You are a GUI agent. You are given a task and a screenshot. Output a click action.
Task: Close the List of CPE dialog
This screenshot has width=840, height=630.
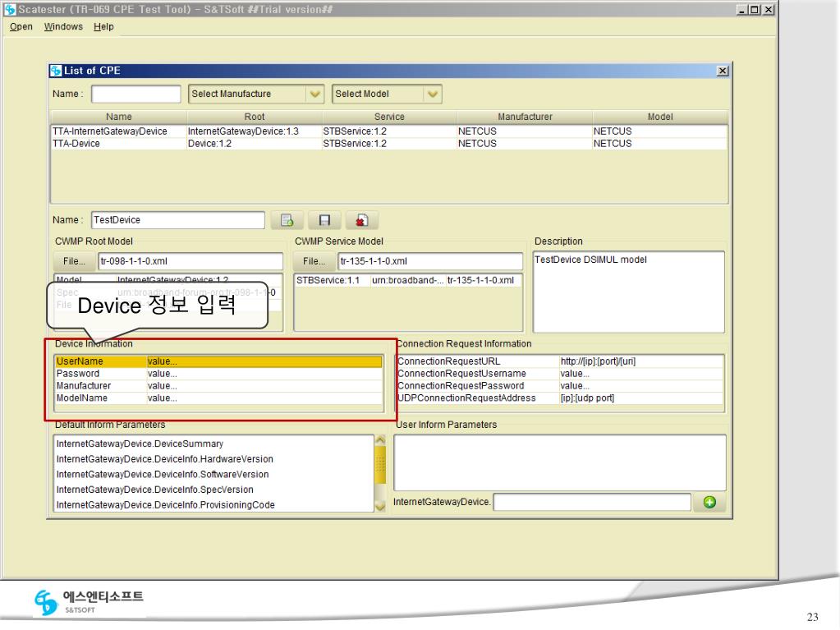pyautogui.click(x=722, y=71)
